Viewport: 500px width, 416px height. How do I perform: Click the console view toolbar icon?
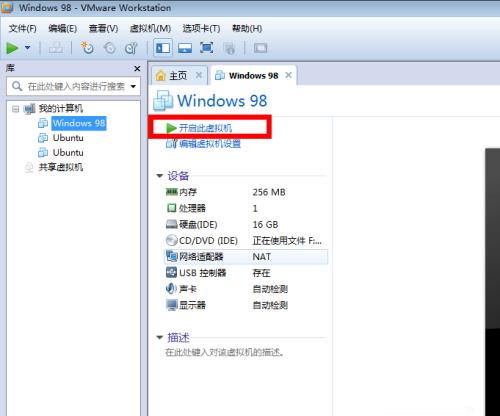coord(260,48)
